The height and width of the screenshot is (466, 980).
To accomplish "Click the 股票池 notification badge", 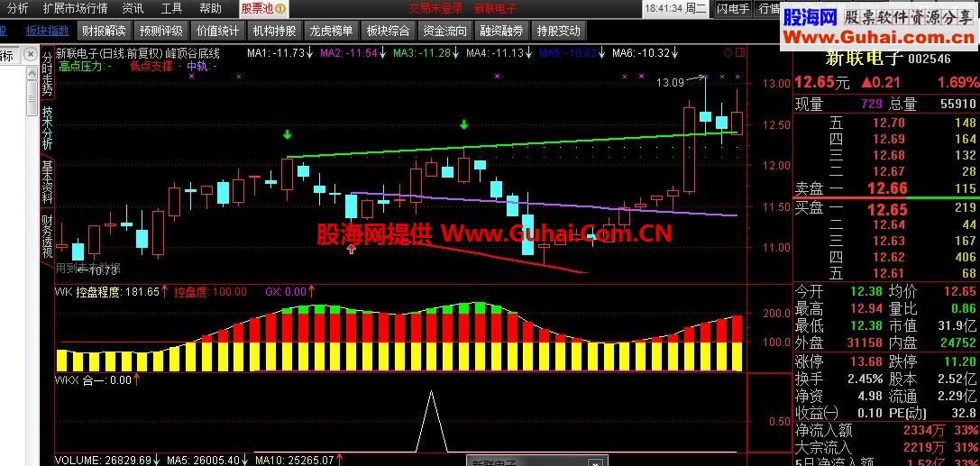I will (280, 8).
